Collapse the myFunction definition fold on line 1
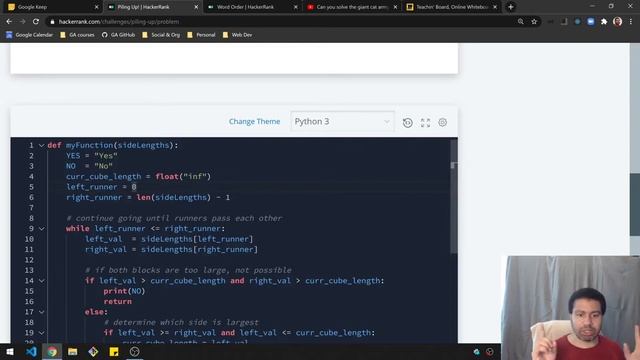Screen dimensions: 640x360 click(x=41, y=145)
